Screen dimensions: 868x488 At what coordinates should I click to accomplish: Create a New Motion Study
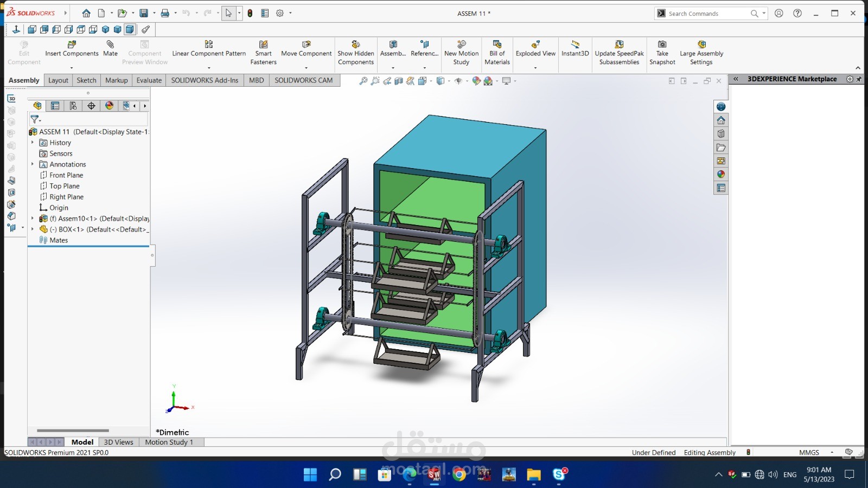[461, 53]
